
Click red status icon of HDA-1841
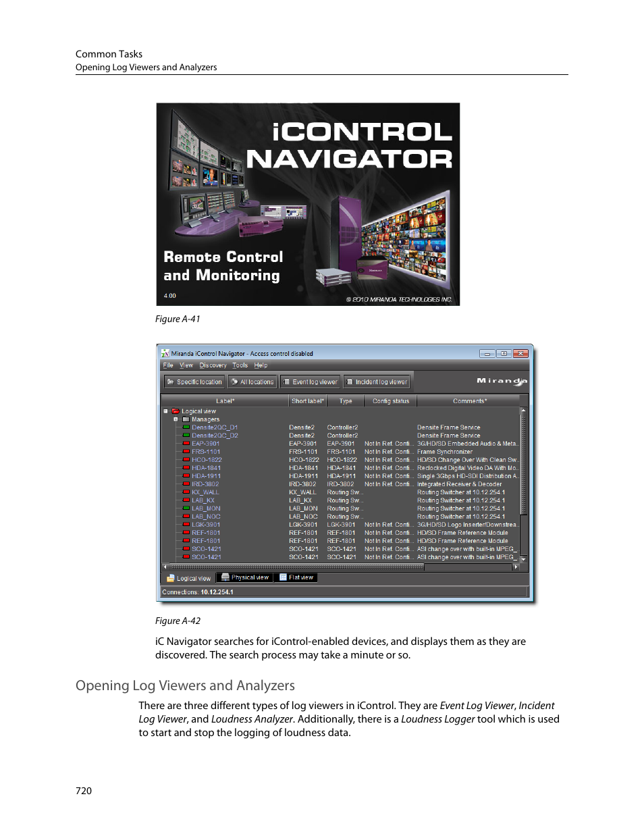click(186, 468)
